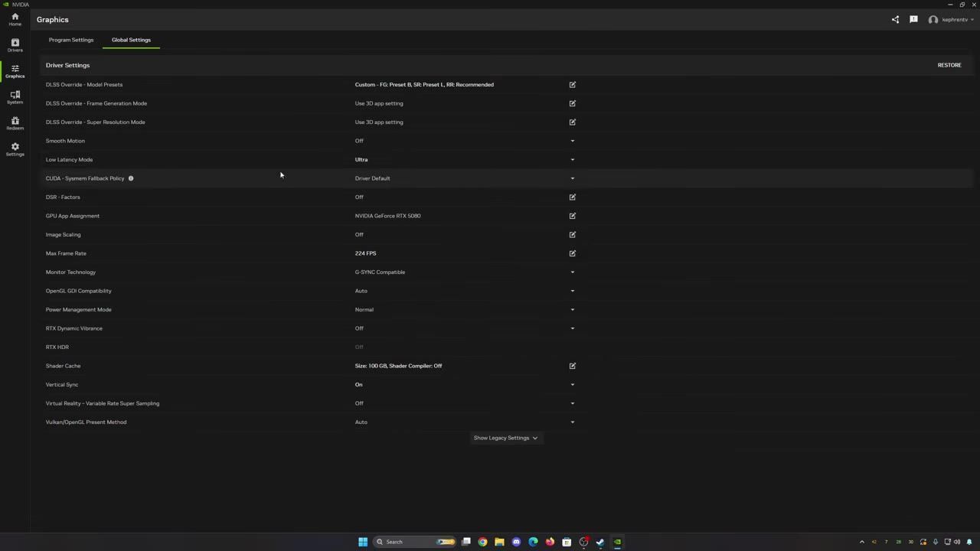This screenshot has height=551, width=980.
Task: Open the kephrentv account menu
Action: [x=952, y=19]
